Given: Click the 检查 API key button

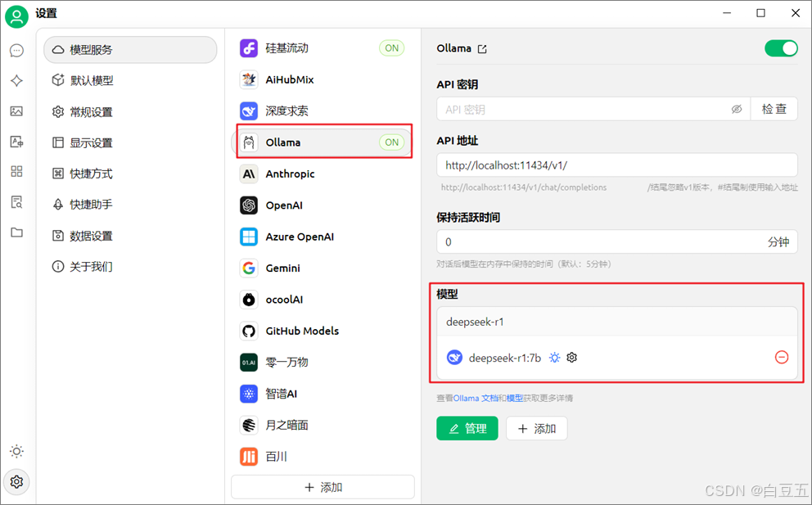Looking at the screenshot, I should coord(774,110).
